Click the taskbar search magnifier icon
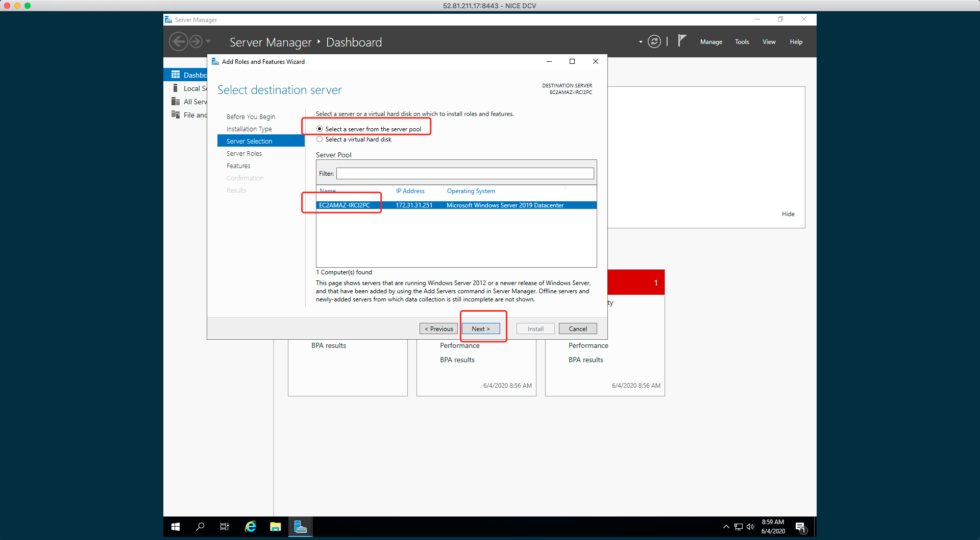Image resolution: width=980 pixels, height=540 pixels. tap(200, 526)
